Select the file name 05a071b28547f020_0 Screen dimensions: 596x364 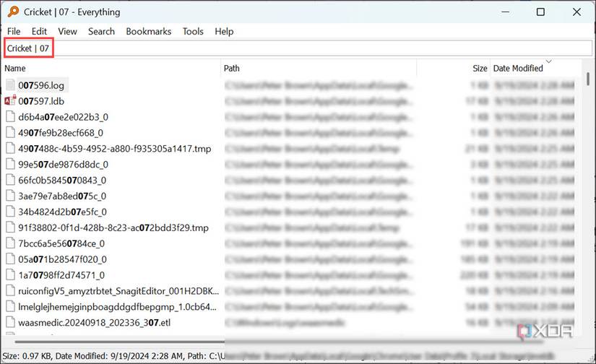pyautogui.click(x=62, y=259)
